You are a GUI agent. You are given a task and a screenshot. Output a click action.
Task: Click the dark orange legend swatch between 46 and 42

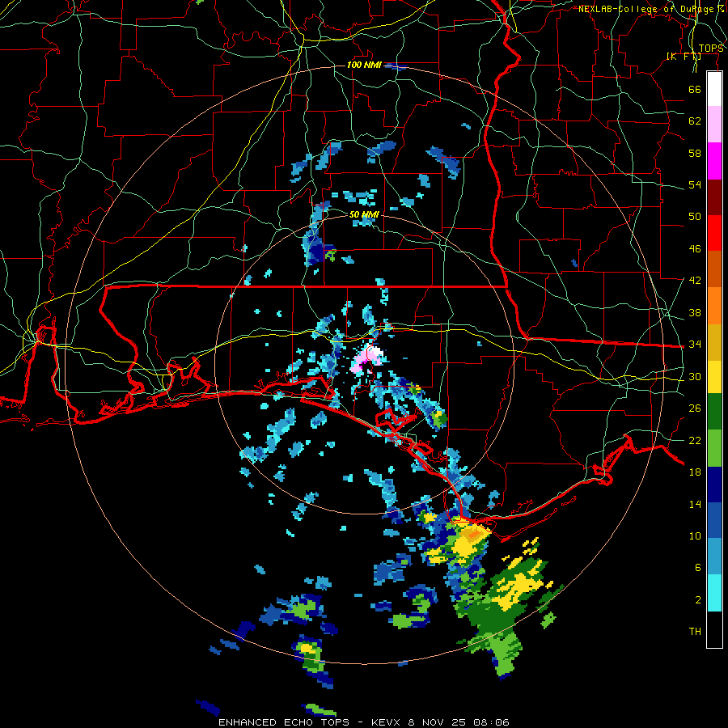coord(714,269)
